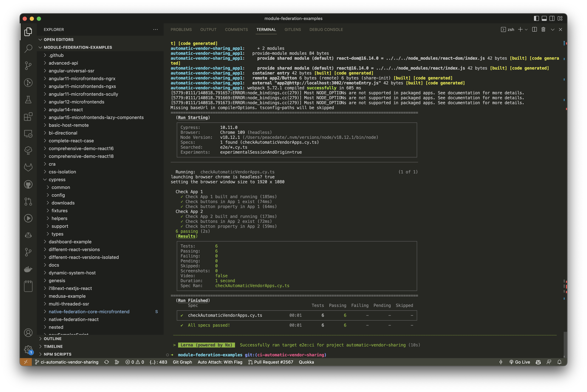Hide the terminal panel with close X

click(560, 29)
